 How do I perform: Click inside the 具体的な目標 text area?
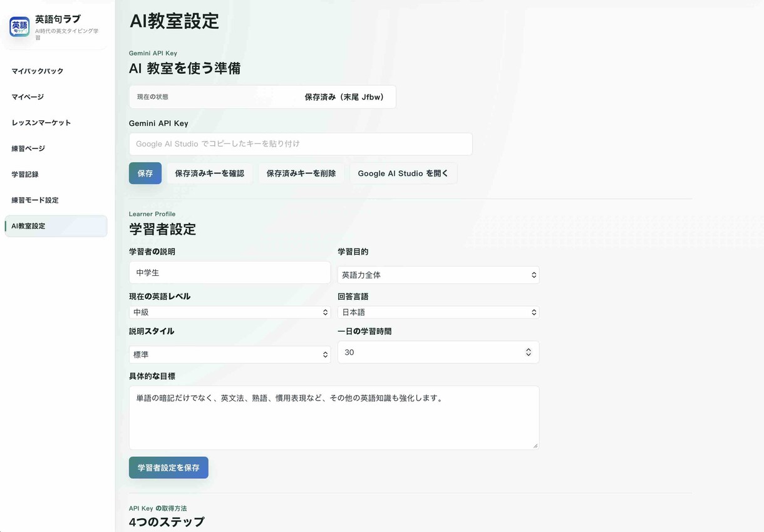pos(334,417)
